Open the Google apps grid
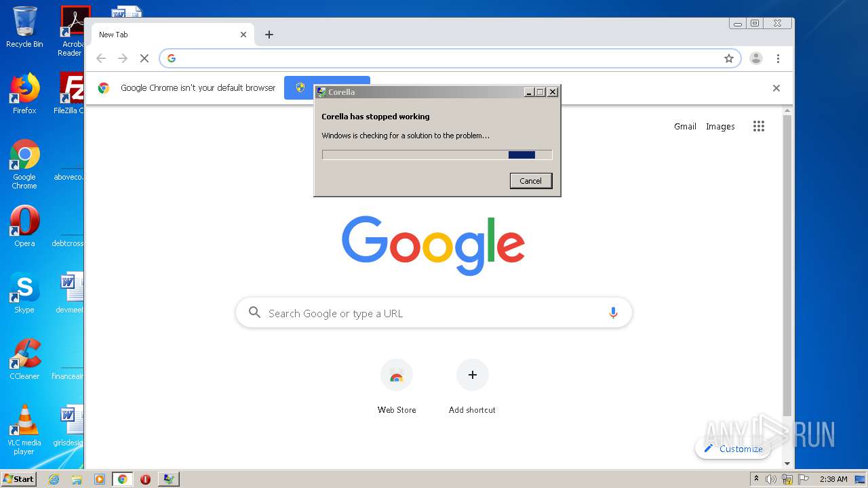Viewport: 868px width, 488px height. point(759,126)
